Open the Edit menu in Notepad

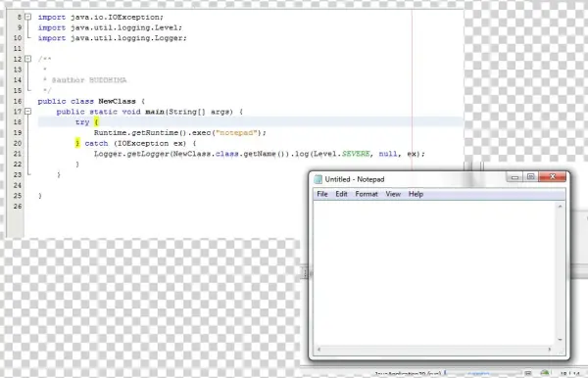coord(341,194)
